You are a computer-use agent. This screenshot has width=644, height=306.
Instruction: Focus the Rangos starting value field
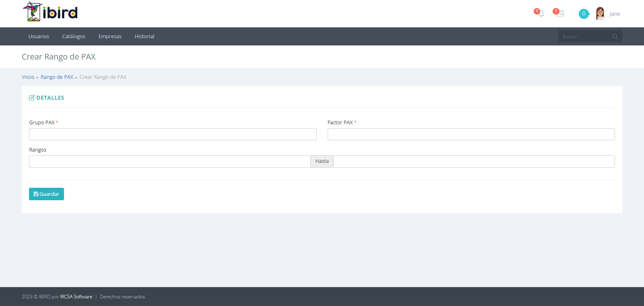[169, 161]
